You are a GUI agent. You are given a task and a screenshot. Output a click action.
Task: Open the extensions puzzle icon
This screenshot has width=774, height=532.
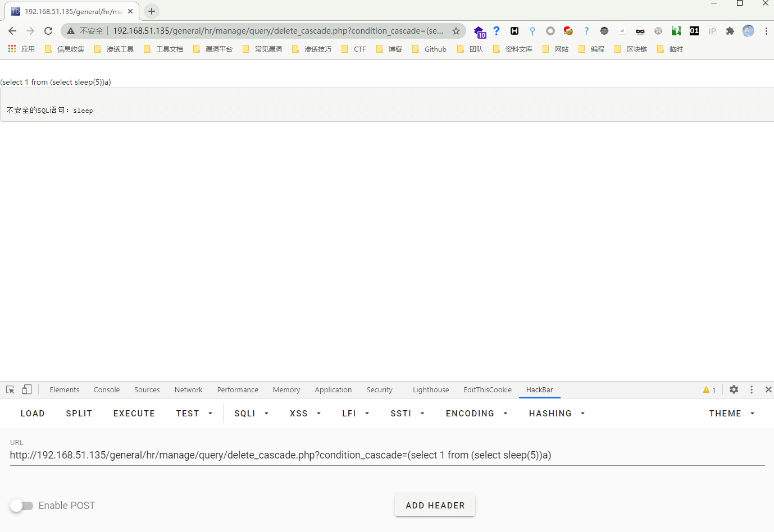730,31
